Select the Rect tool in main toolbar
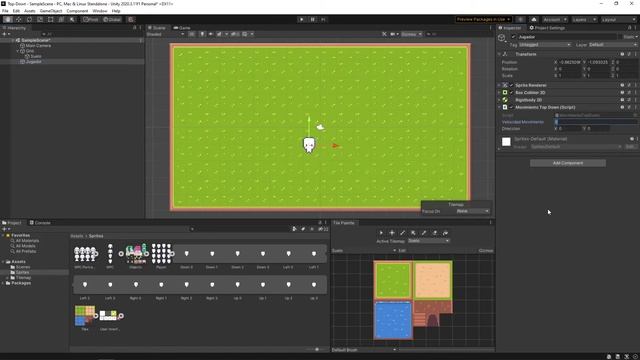The height and width of the screenshot is (360, 640). point(51,19)
